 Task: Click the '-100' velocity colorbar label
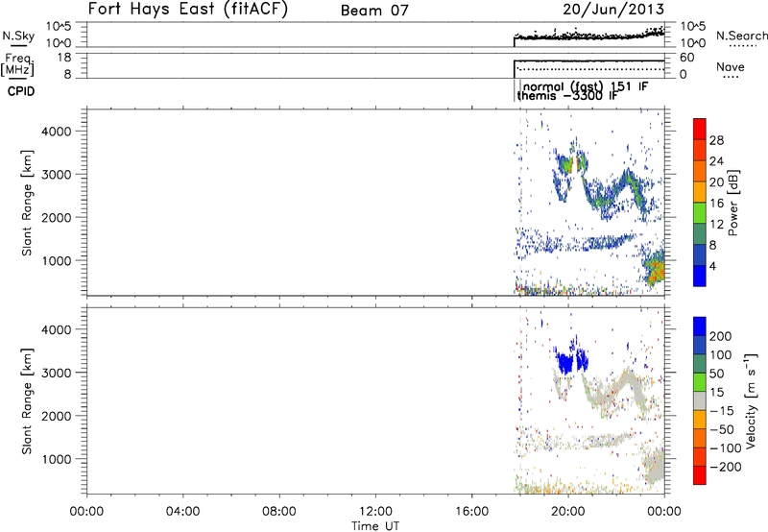coord(726,448)
